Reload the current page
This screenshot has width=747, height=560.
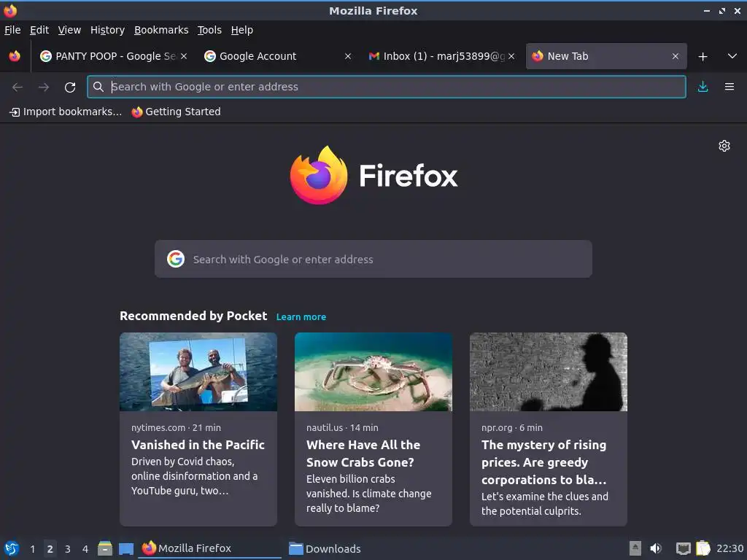pos(70,87)
